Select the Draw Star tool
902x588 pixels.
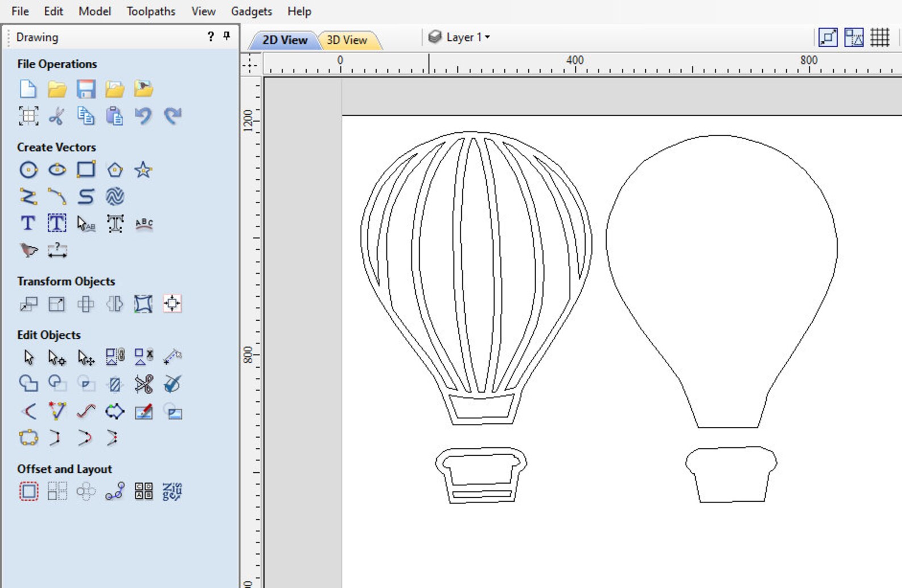click(143, 170)
